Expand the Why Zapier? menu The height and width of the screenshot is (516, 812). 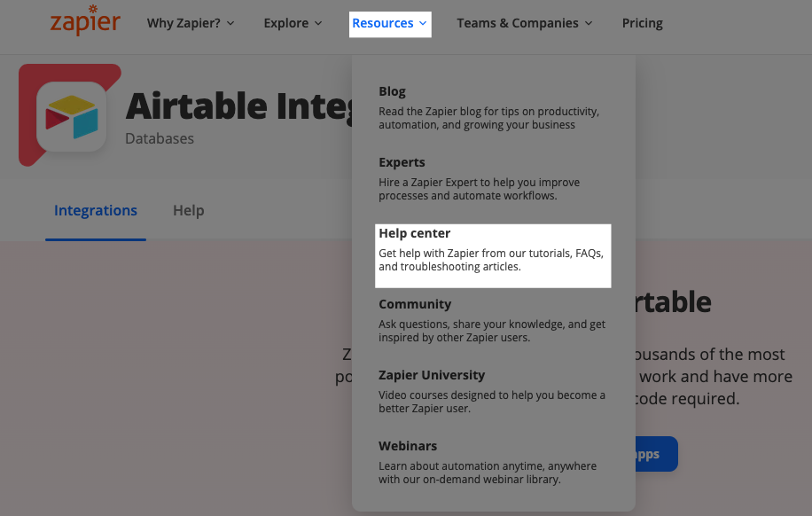click(x=191, y=23)
